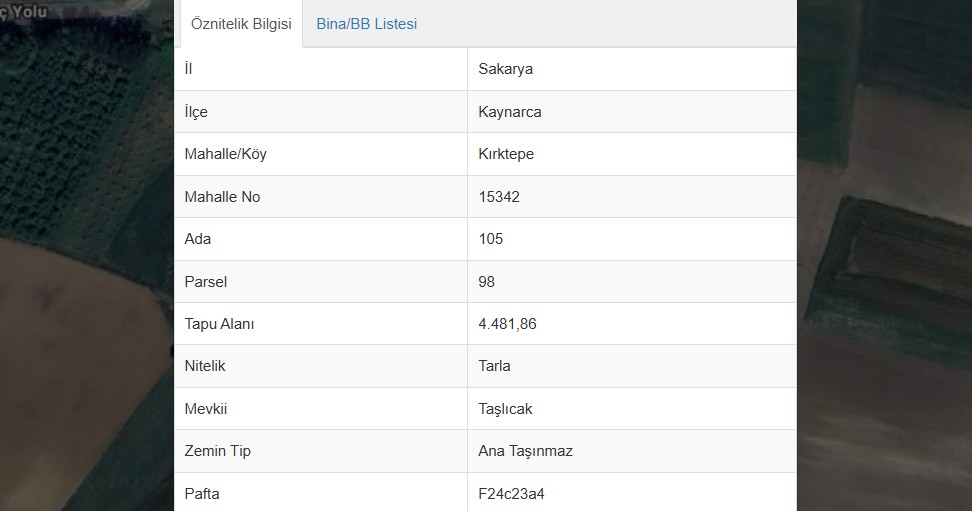The width and height of the screenshot is (972, 511).
Task: Switch to the Bina/BB Listesi tab
Action: 366,24
